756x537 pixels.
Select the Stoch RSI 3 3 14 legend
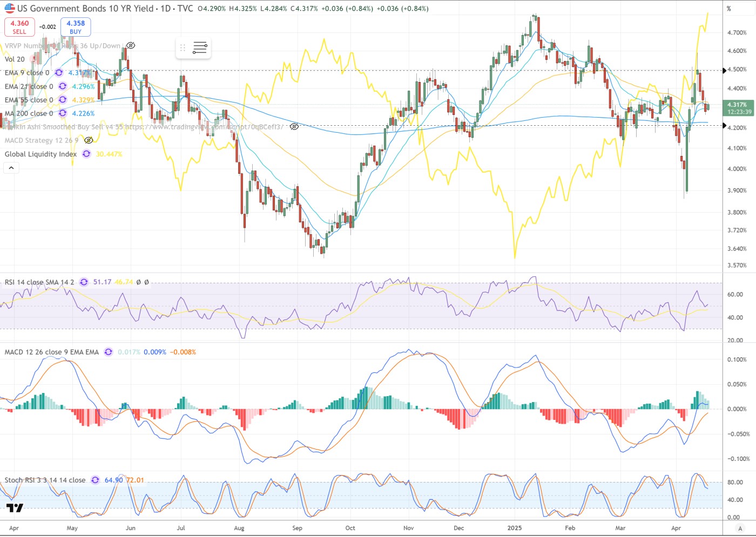tap(45, 480)
